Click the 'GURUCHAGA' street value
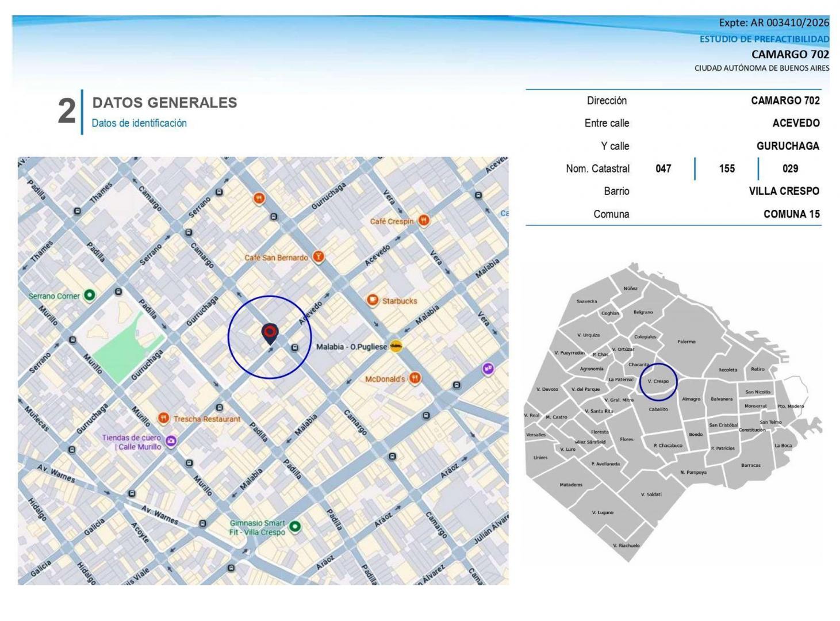Image resolution: width=840 pixels, height=621 pixels. click(x=788, y=146)
